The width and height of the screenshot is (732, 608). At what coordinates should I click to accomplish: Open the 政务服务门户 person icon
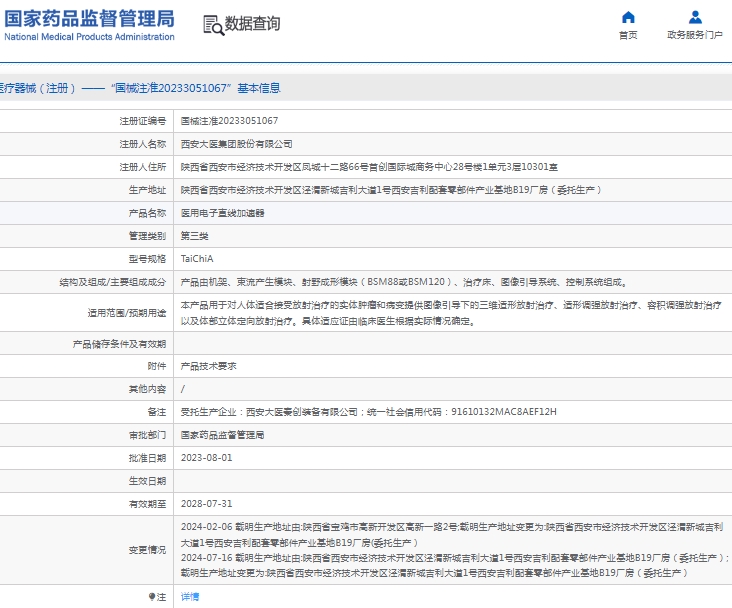click(x=695, y=17)
